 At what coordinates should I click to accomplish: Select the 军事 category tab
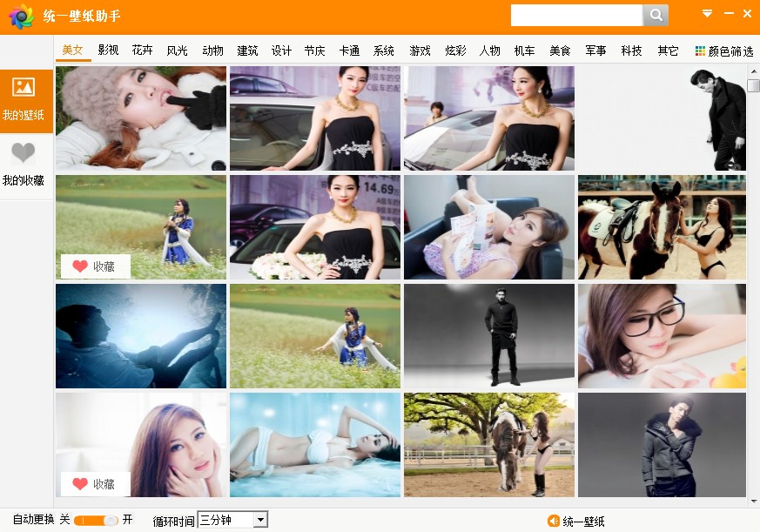tap(595, 51)
